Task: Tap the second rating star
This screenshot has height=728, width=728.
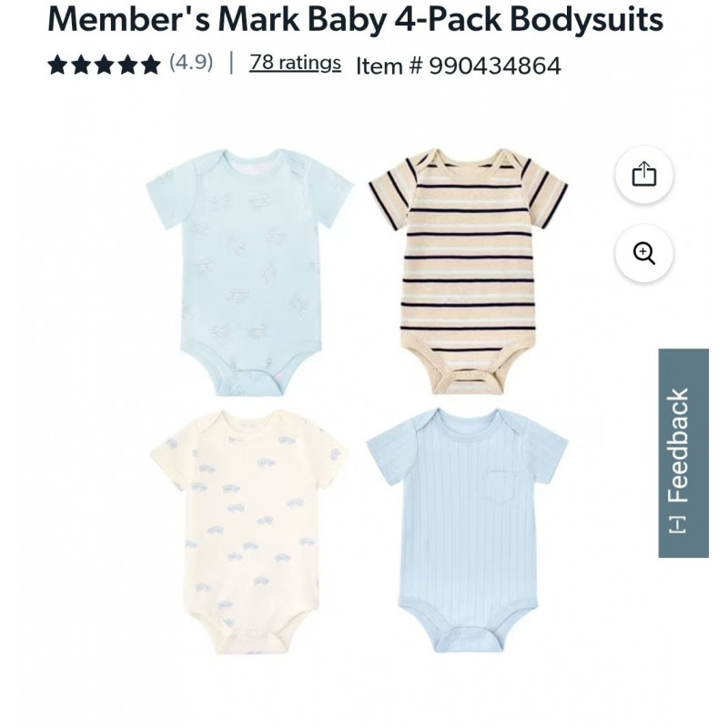Action: pos(81,65)
